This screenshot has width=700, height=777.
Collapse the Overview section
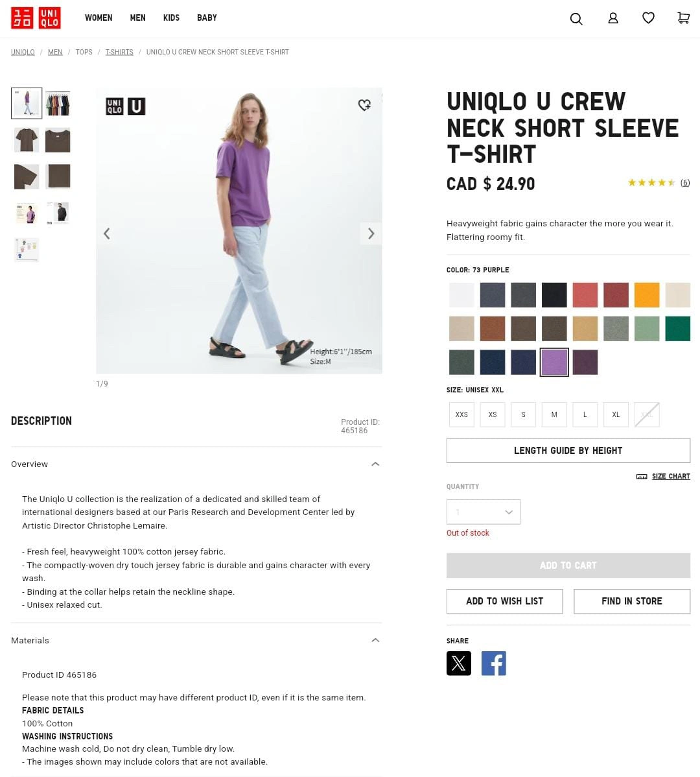(x=375, y=464)
